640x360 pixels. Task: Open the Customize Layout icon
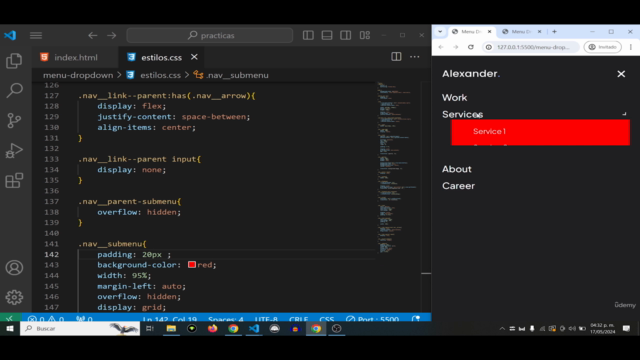click(365, 36)
